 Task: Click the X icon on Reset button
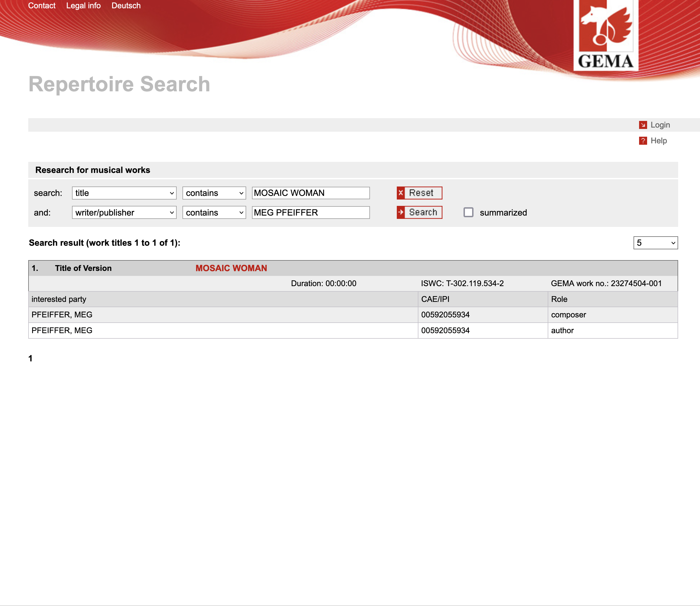[401, 193]
